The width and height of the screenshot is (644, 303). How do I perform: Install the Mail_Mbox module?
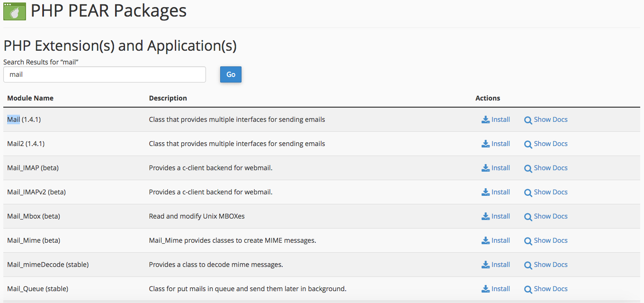click(x=496, y=216)
